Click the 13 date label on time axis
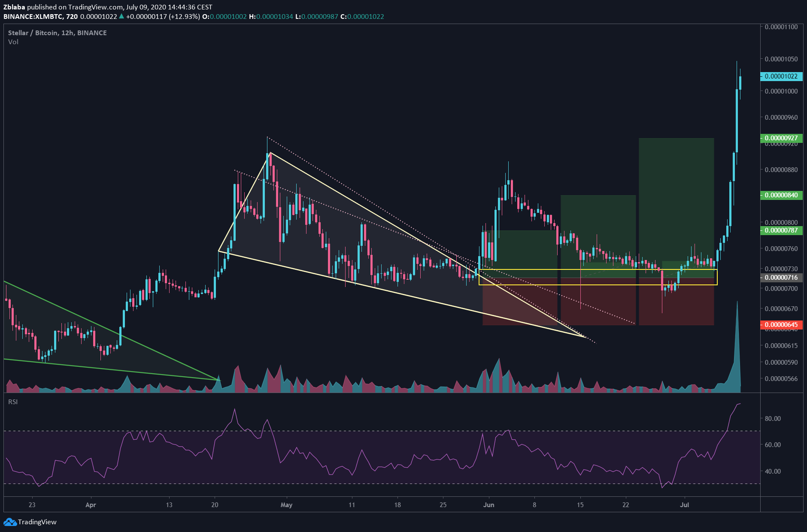This screenshot has width=807, height=532. (169, 505)
